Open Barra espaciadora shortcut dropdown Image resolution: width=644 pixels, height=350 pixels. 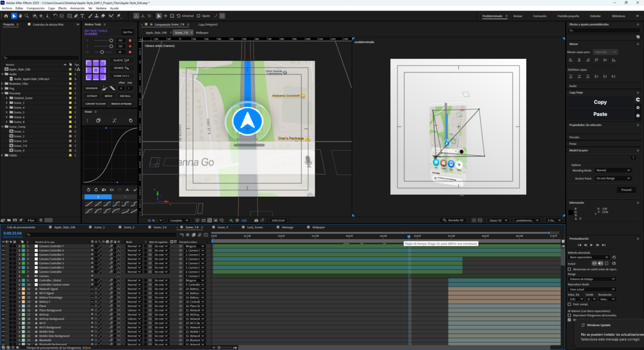pos(589,257)
